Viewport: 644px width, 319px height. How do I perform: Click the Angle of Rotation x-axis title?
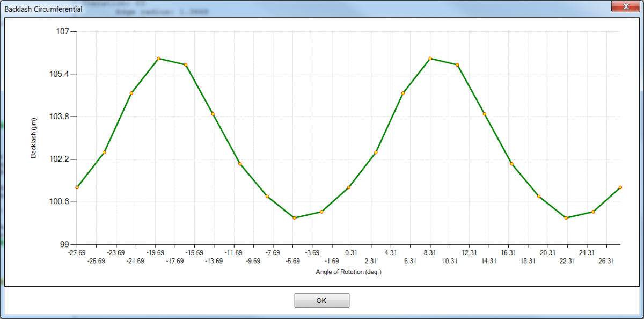click(348, 272)
